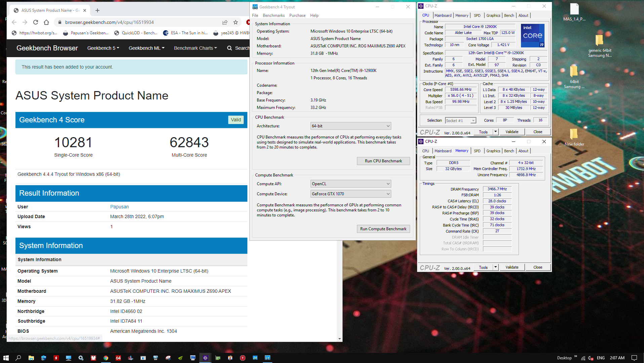Open the ESA - The Sun bookmark
This screenshot has width=644, height=363.
186,33
